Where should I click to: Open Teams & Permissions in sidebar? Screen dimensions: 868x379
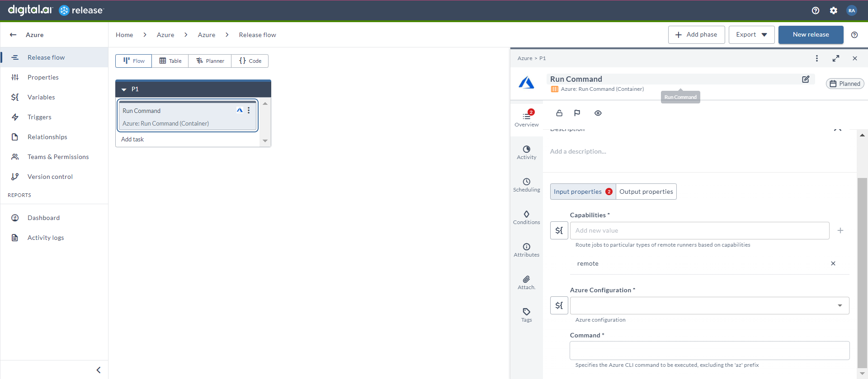(x=54, y=157)
